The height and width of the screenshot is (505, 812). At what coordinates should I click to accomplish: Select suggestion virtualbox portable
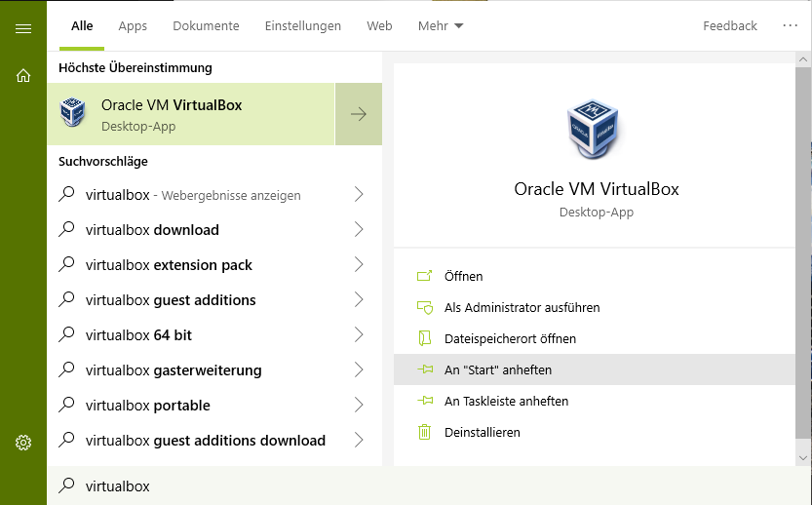tap(214, 405)
